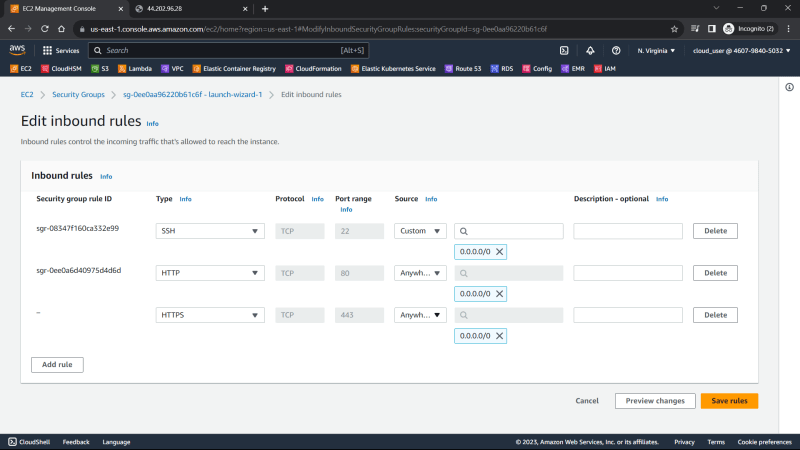Launch CloudShell from the top navigation bar
This screenshot has height=450, width=800.
[x=564, y=51]
